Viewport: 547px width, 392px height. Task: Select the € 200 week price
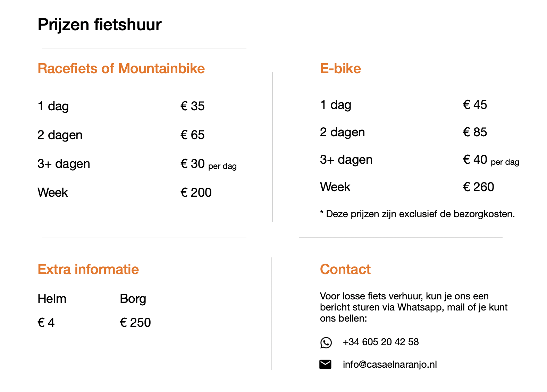point(196,193)
